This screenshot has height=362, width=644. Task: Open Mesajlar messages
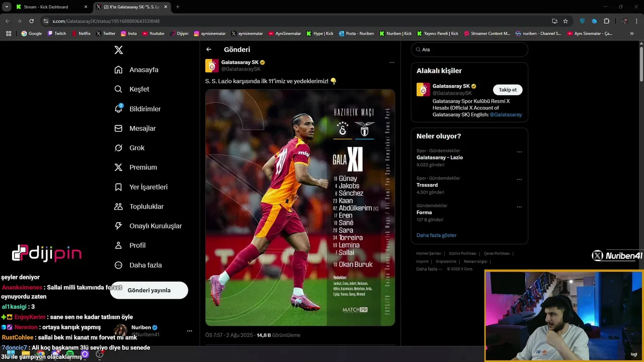[x=135, y=128]
